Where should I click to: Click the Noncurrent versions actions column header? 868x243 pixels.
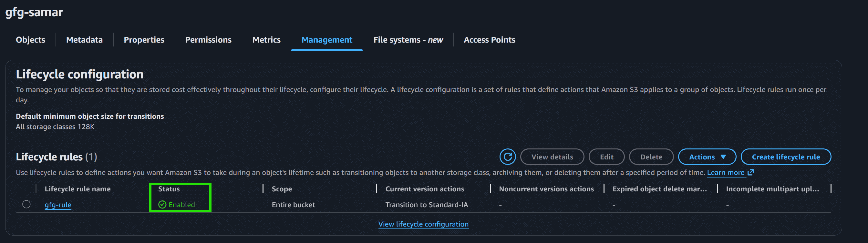[x=546, y=189]
